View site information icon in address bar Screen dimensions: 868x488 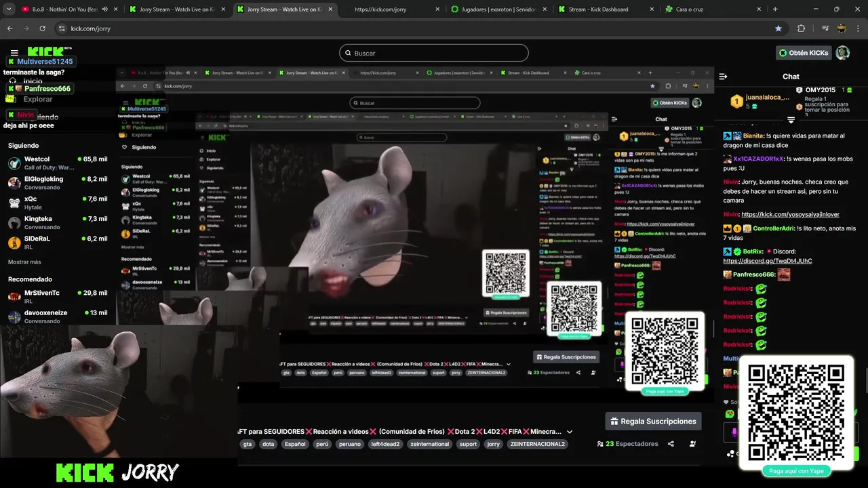pyautogui.click(x=62, y=28)
